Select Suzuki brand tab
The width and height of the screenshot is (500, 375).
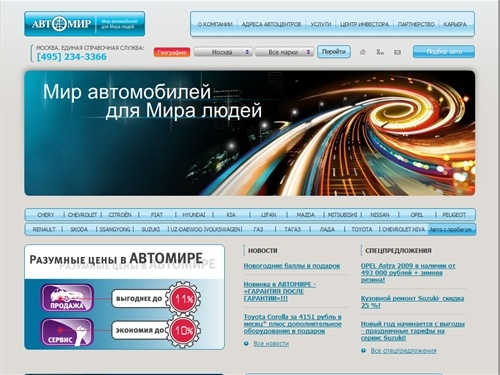[151, 229]
